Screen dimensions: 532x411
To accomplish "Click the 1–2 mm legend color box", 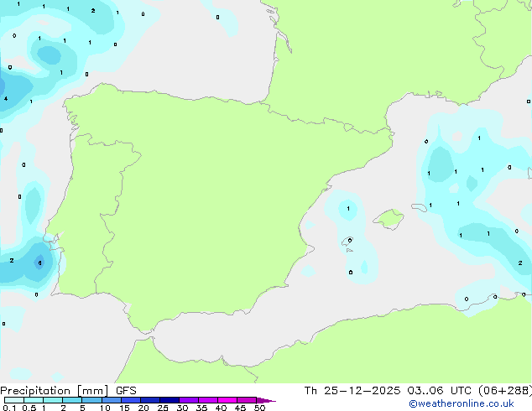I will (53, 400).
